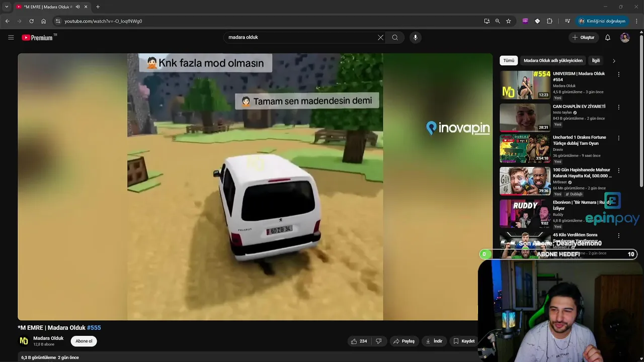Open options for Uncharted 1 video

(618, 138)
